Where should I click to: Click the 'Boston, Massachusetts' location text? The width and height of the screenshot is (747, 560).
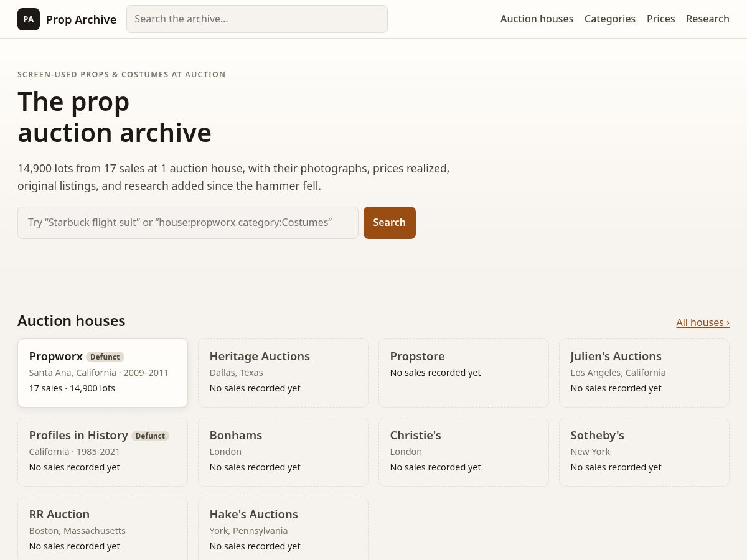pos(77,531)
